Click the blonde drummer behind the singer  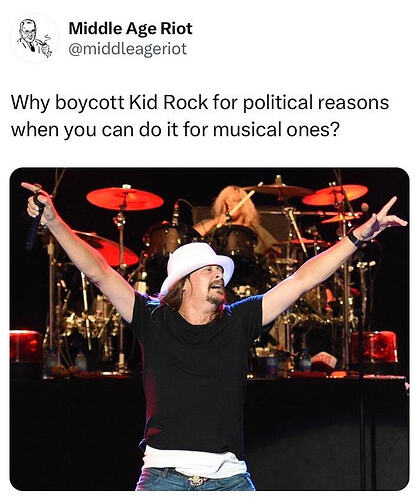(x=235, y=208)
